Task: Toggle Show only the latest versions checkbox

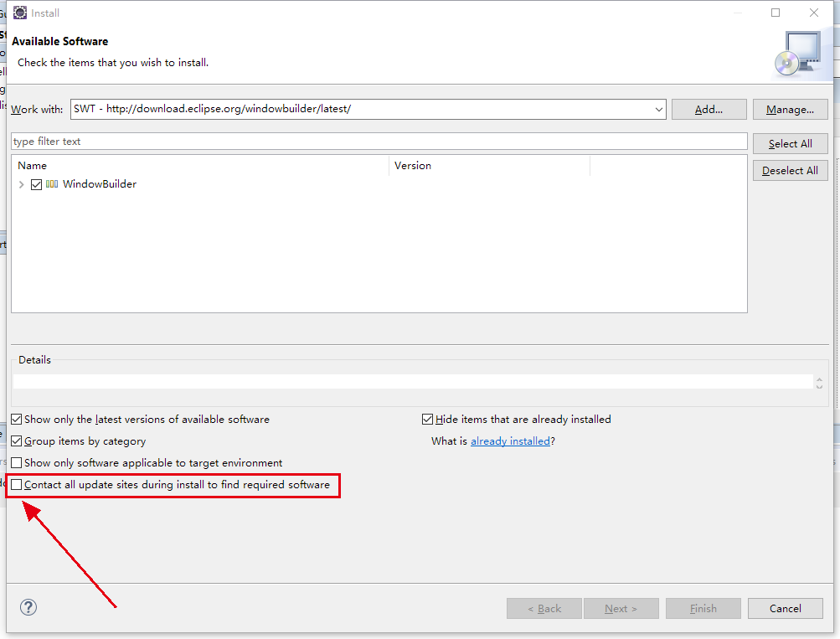Action: coord(17,419)
